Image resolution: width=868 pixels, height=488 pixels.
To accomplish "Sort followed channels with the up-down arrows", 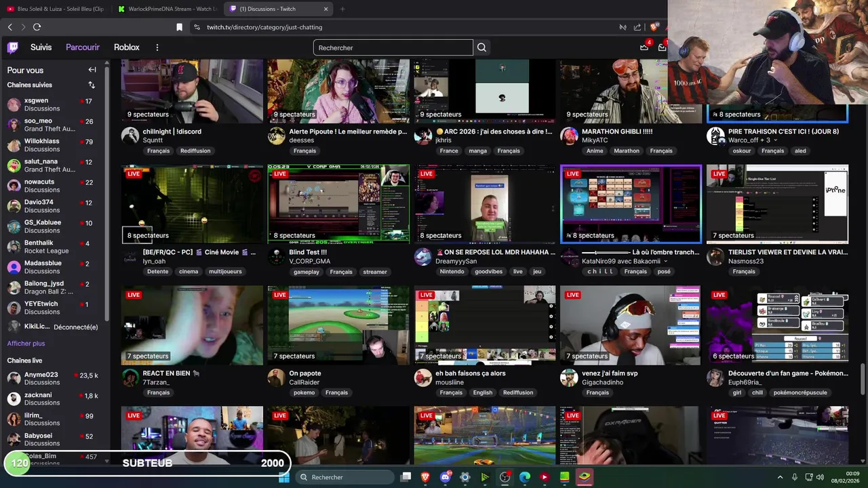I will click(92, 85).
